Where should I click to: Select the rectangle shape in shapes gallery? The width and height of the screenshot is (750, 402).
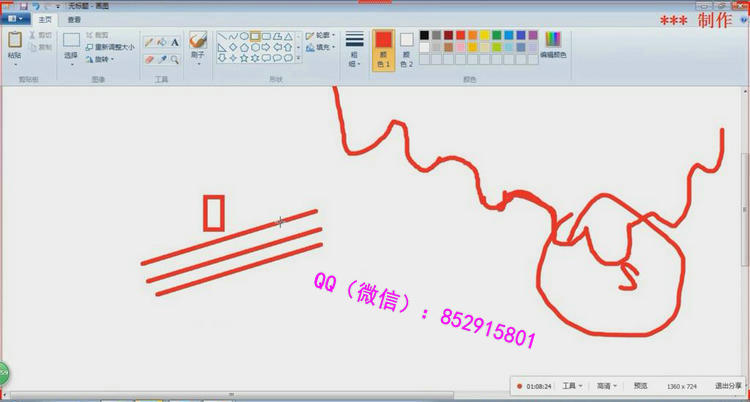255,36
